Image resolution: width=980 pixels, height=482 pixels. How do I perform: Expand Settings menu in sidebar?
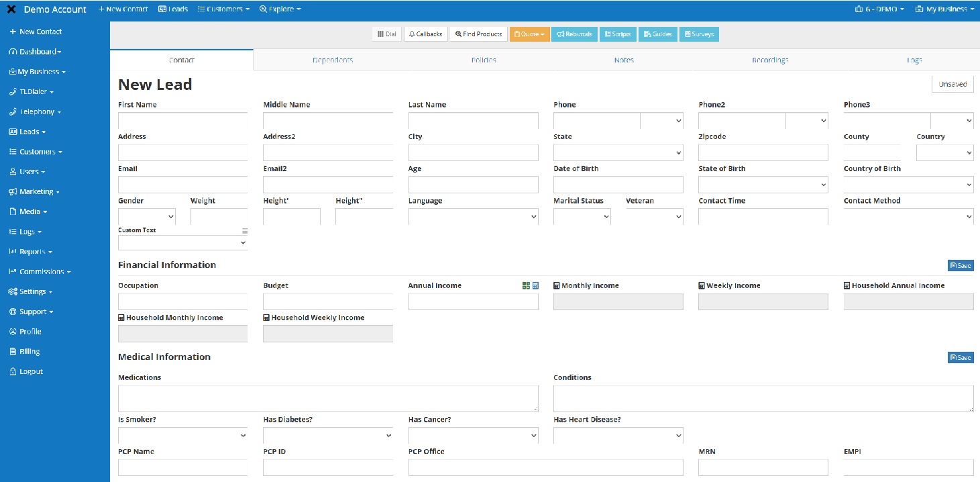coord(31,292)
